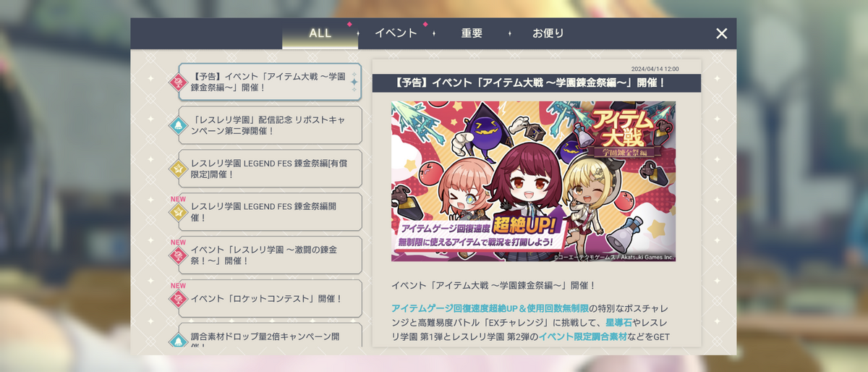Click pink diamond icon beside ロケットコンテスト notice
Image resolution: width=868 pixels, height=372 pixels.
pyautogui.click(x=178, y=298)
